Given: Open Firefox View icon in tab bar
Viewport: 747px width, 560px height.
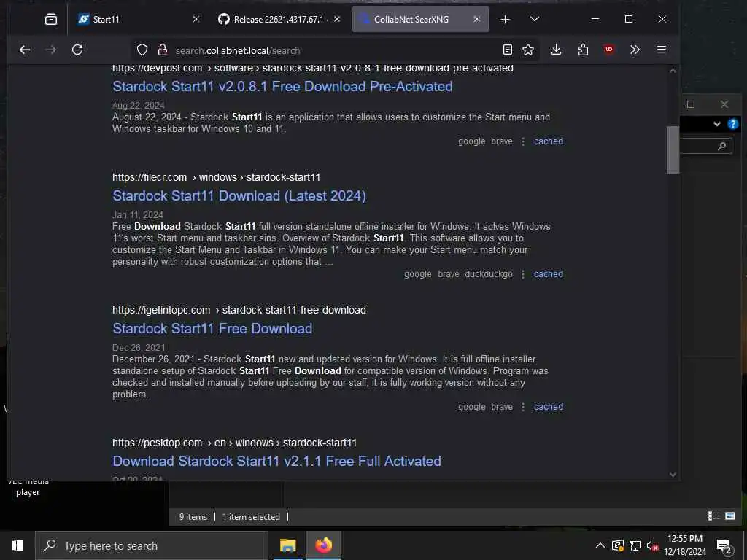Looking at the screenshot, I should pos(50,19).
